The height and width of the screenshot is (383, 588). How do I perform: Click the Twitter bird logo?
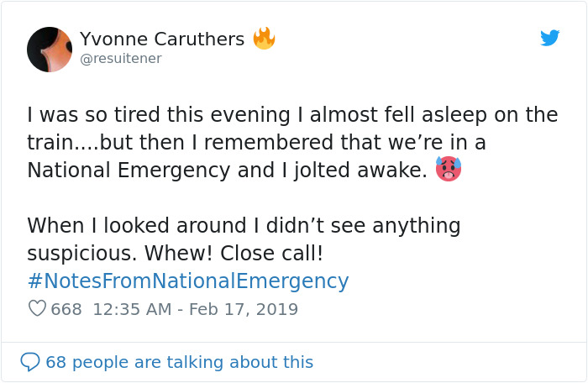pos(549,38)
